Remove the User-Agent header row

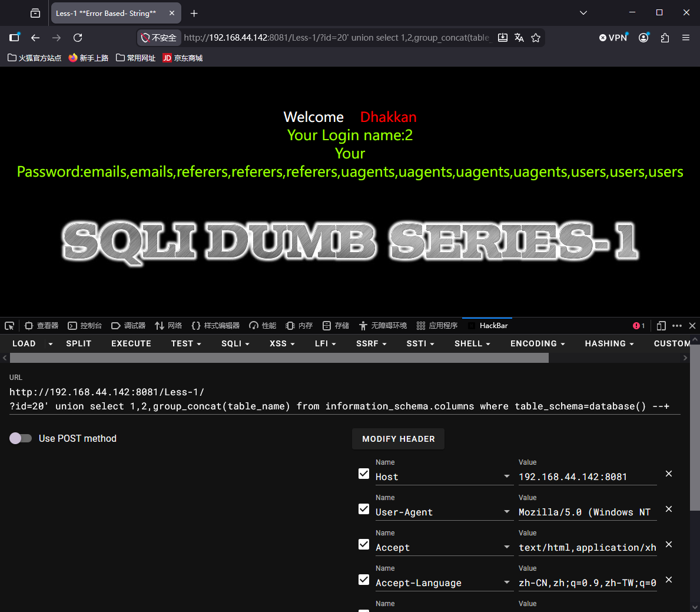pos(669,509)
